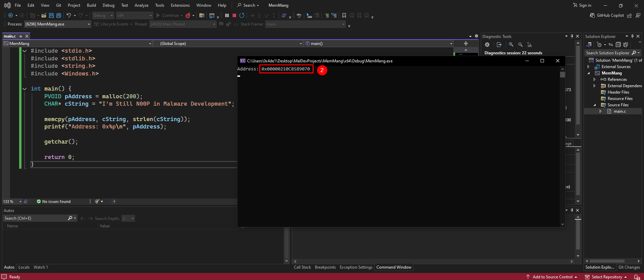The width and height of the screenshot is (644, 280).
Task: Open the Extensions menu
Action: point(180,5)
